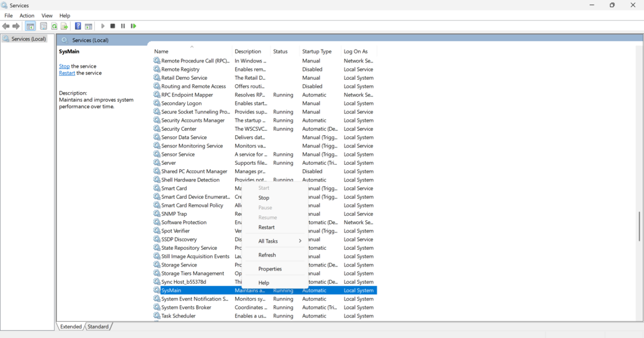Click the Show/Hide Action Pane toolbar icon
The width and height of the screenshot is (644, 338).
[88, 26]
